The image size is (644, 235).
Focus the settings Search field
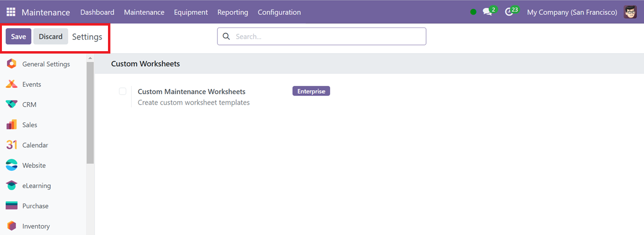point(322,36)
